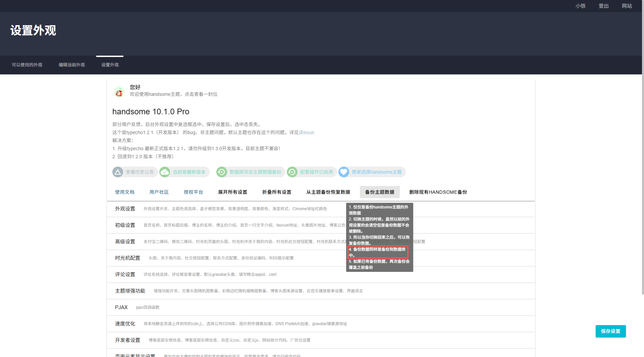Click the latest version checkmark icon

[x=165, y=172]
